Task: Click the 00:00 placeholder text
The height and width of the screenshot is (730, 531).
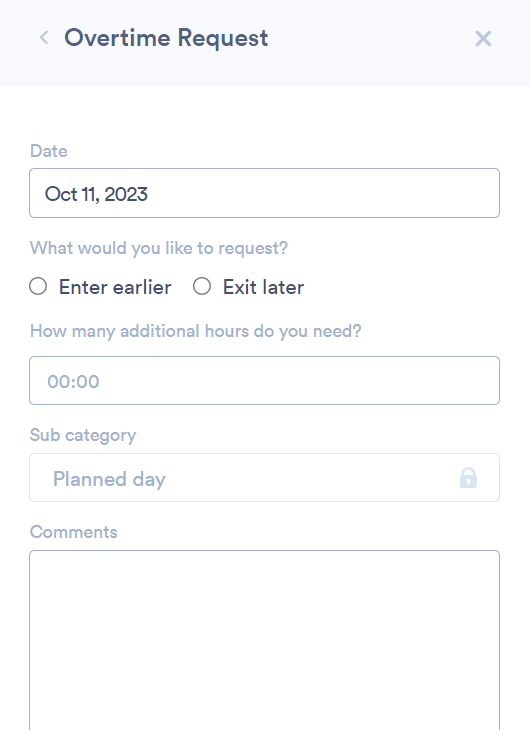Action: [x=73, y=382]
